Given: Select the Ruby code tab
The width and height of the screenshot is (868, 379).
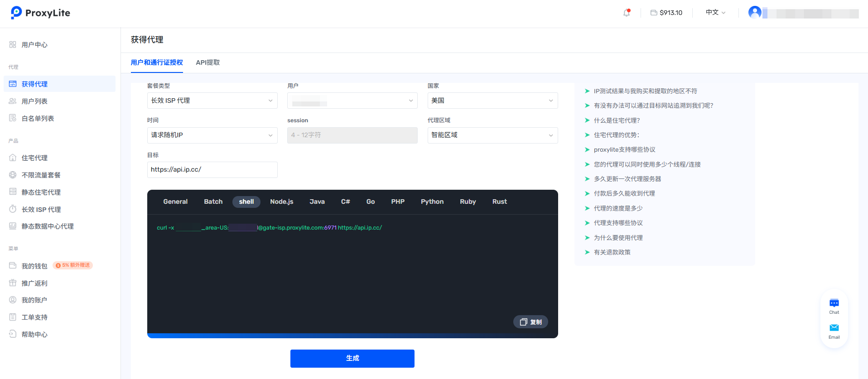Looking at the screenshot, I should pos(468,201).
